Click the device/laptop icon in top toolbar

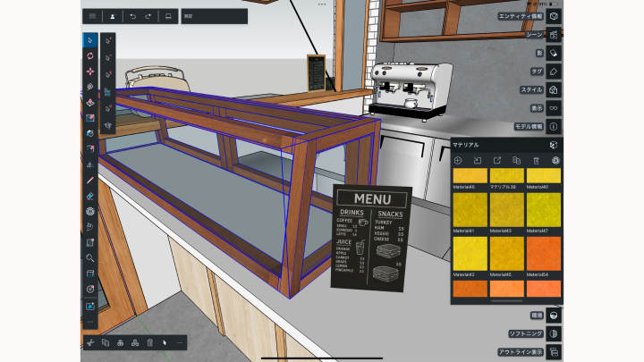pyautogui.click(x=168, y=16)
